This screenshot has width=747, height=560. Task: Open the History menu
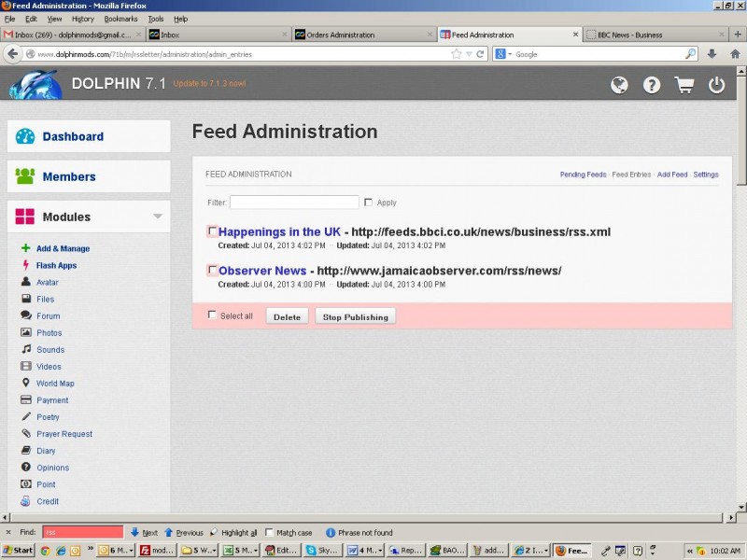[x=83, y=19]
